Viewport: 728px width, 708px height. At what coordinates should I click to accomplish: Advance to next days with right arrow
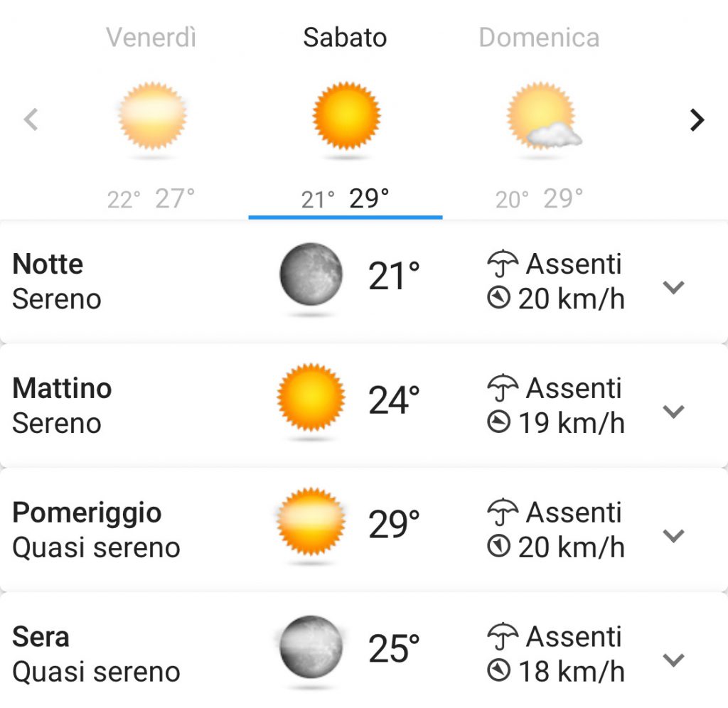697,120
